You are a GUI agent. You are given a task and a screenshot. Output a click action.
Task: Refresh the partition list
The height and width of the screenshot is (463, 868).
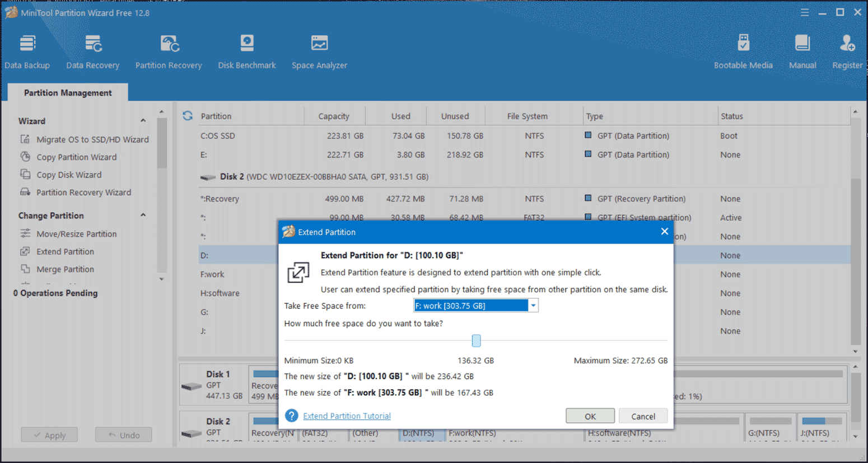click(188, 116)
